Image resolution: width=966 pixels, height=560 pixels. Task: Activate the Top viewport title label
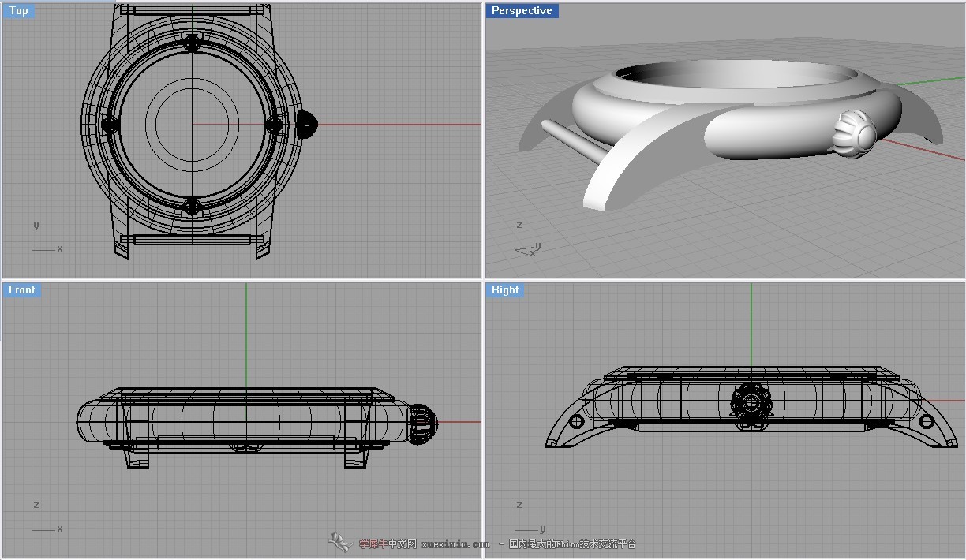19,11
